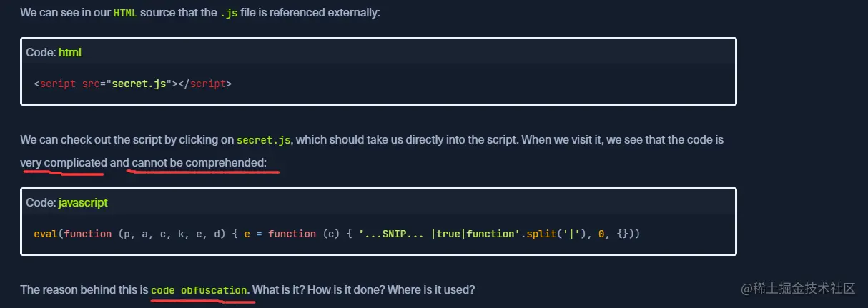Screen dimensions: 868x308
Task: Click the underlined 'very complicated' phrase
Action: (64, 163)
